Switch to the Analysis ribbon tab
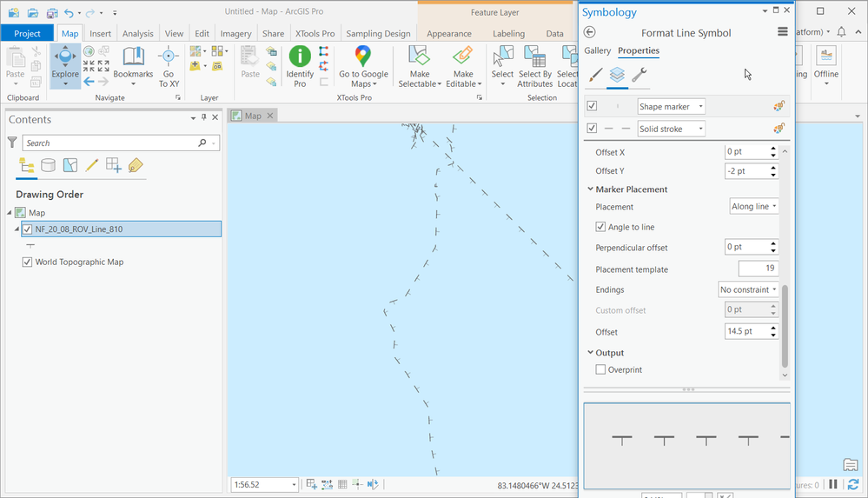868x498 pixels. click(x=138, y=33)
